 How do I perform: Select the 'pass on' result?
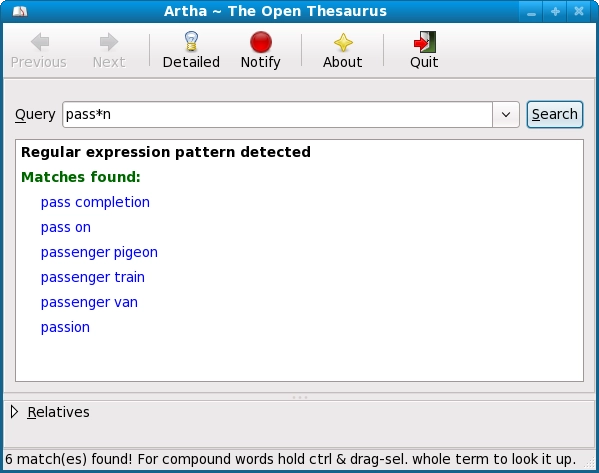66,228
